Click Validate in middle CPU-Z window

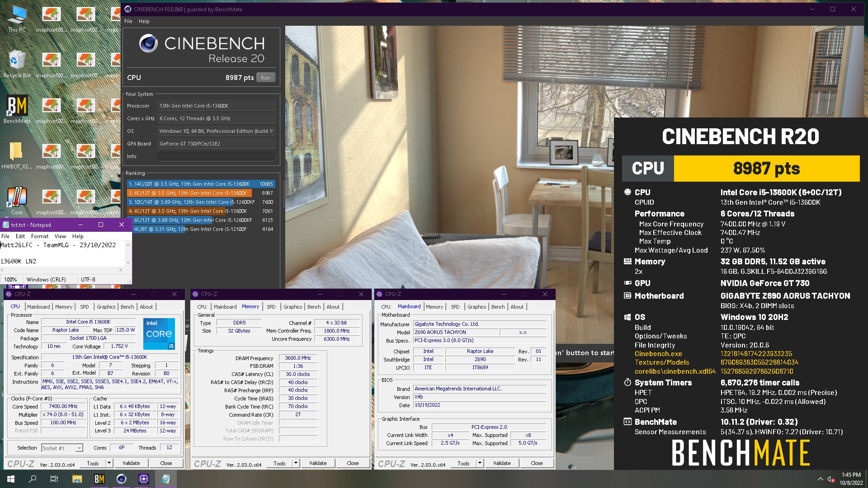coord(318,463)
